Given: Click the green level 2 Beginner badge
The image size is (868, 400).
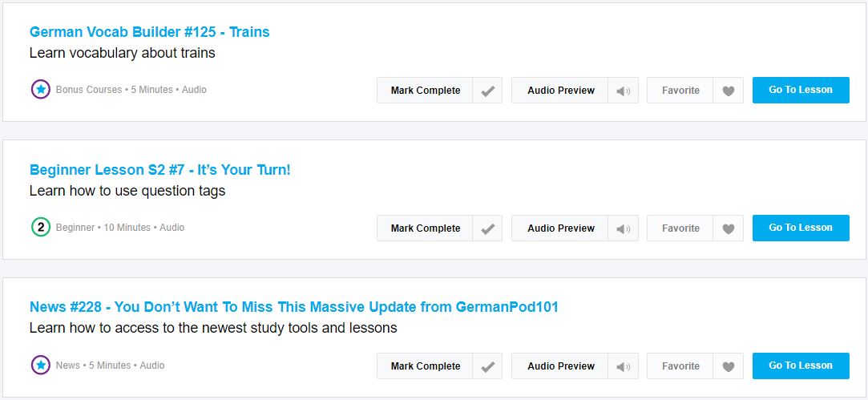Looking at the screenshot, I should [x=41, y=227].
